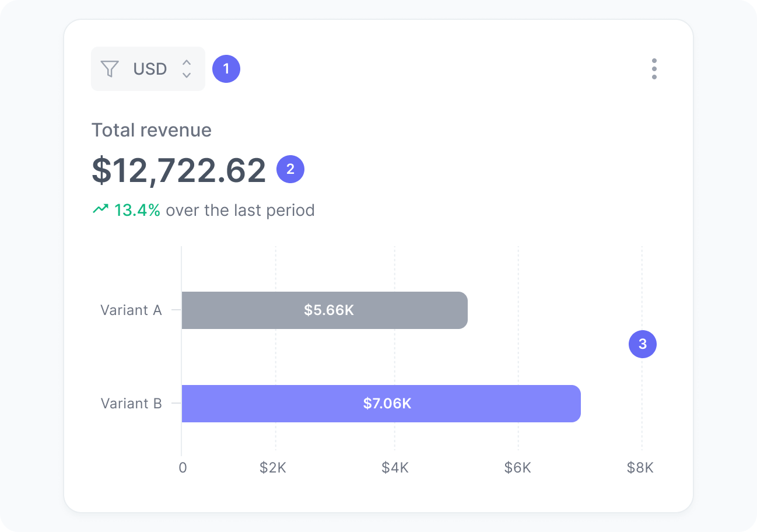Select the numbered badge 1 marker
This screenshot has height=532, width=757.
(x=226, y=69)
